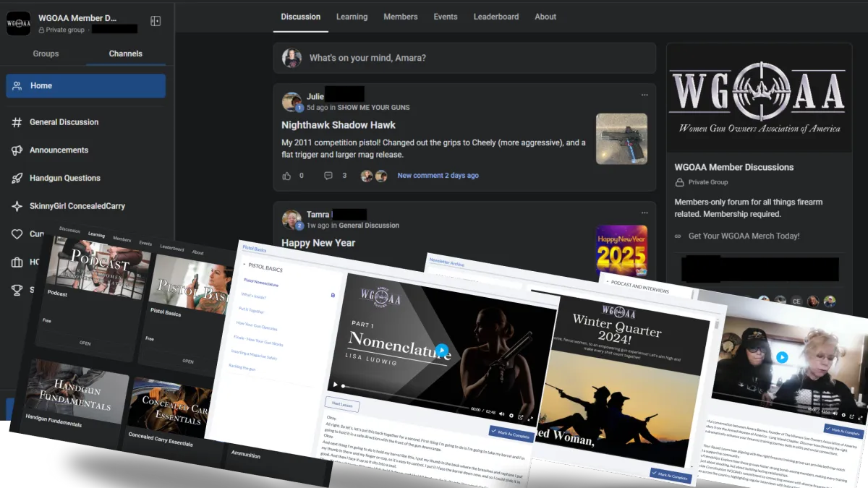Click the heart channel icon in sidebar
868x488 pixels.
(x=17, y=234)
